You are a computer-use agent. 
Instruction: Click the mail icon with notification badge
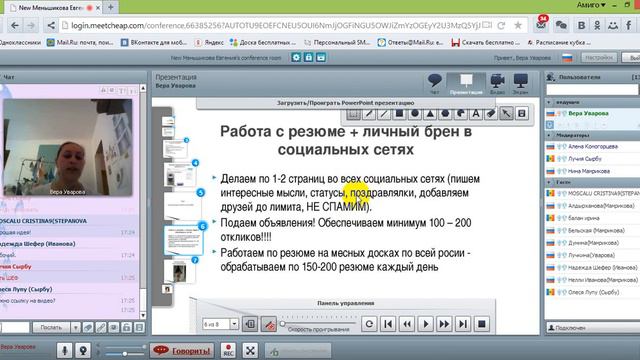point(541,24)
